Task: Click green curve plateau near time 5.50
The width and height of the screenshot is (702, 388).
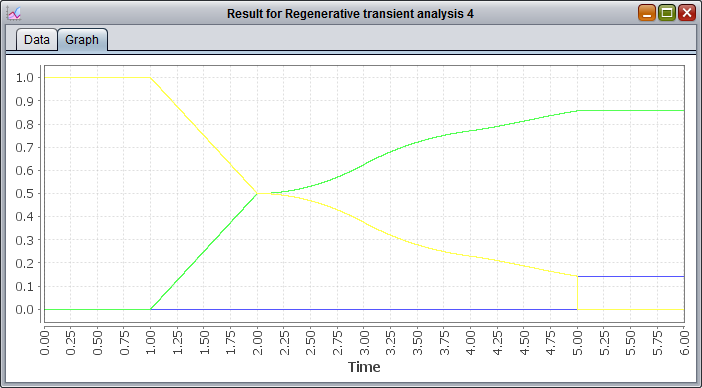Action: 631,110
